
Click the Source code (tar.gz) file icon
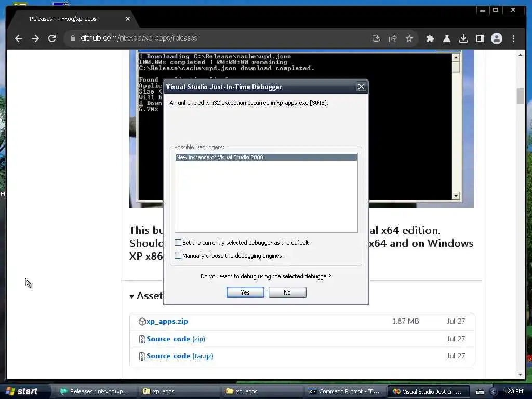(x=142, y=356)
